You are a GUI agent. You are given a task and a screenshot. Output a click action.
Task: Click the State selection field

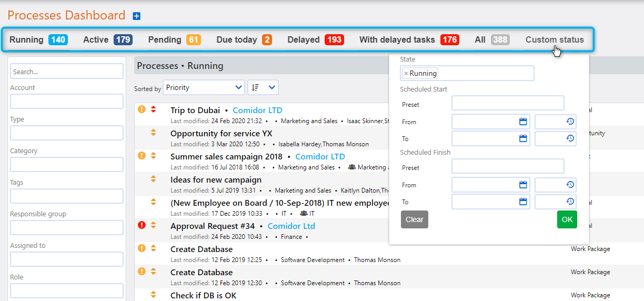pos(467,73)
